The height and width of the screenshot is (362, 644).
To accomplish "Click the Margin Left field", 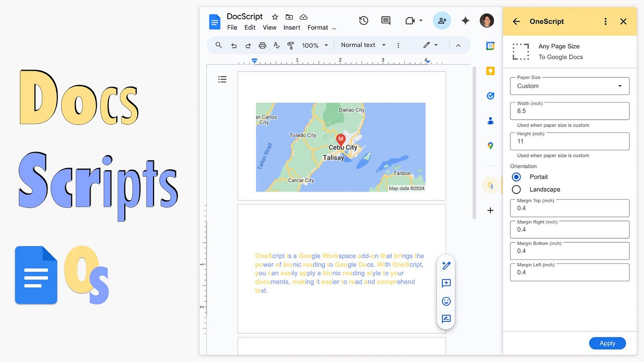I will (x=570, y=272).
